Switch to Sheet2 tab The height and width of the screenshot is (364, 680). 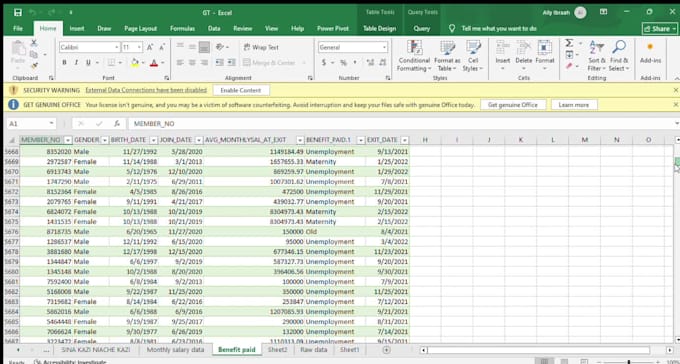tap(278, 350)
